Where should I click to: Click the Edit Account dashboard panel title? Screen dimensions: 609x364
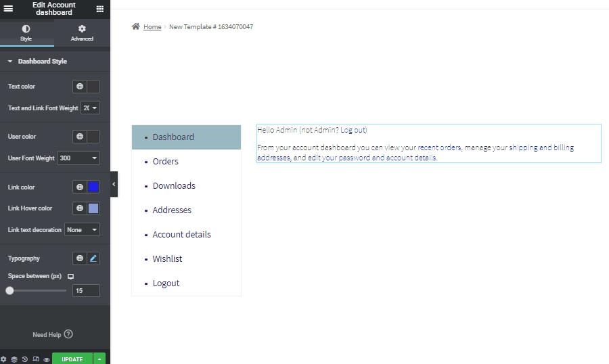point(54,9)
